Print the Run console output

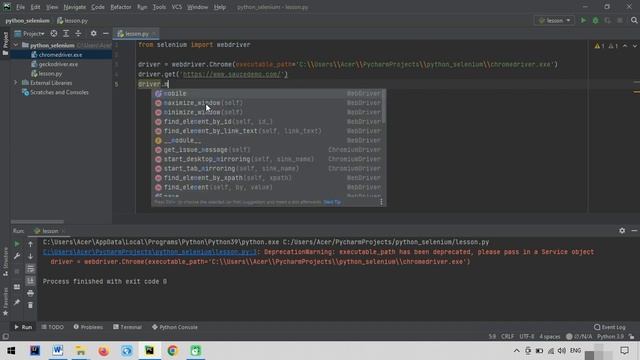30,293
